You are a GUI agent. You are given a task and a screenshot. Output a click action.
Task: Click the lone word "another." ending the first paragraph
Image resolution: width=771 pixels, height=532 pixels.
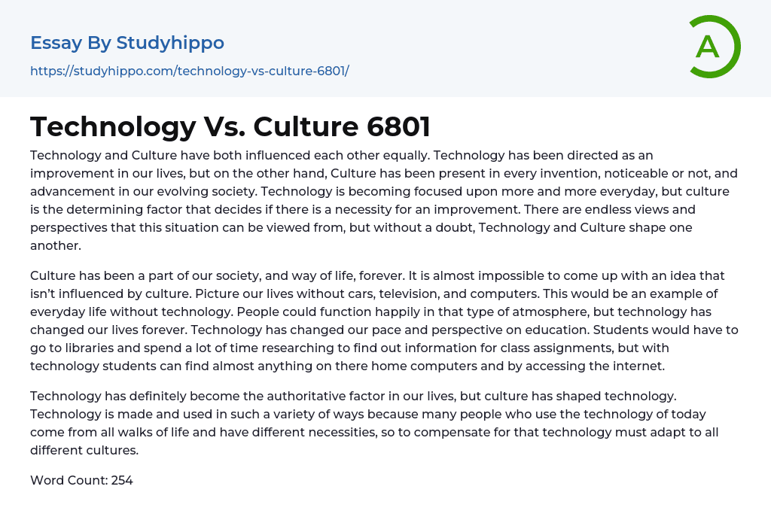pyautogui.click(x=55, y=245)
